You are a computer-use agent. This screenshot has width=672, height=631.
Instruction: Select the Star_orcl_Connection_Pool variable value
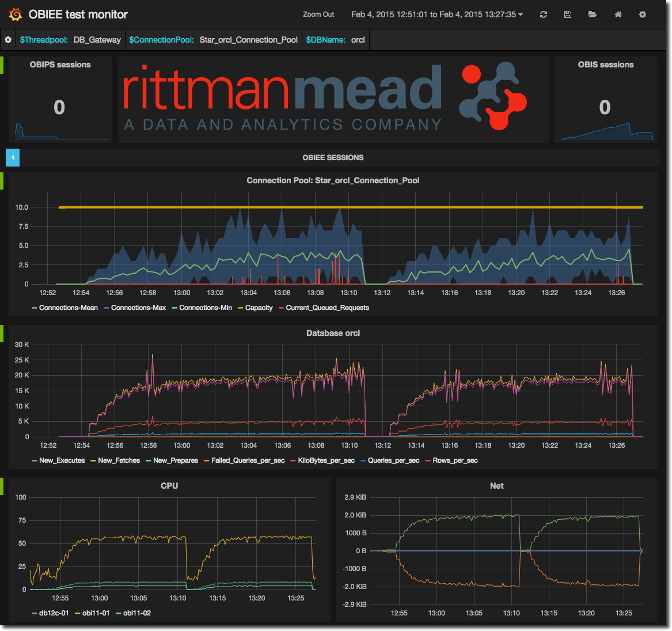coord(248,40)
